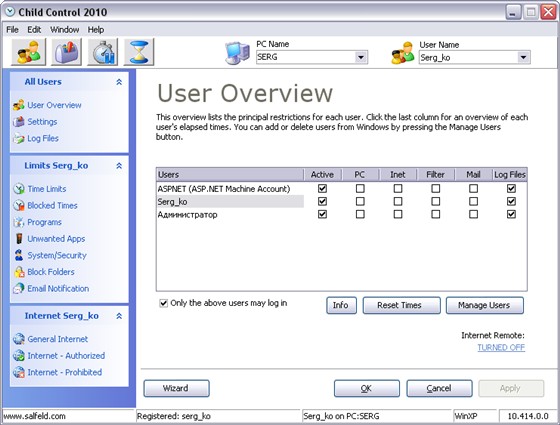Toggle Log Files checkbox for Serg_ko
This screenshot has width=560, height=425.
pyautogui.click(x=511, y=201)
